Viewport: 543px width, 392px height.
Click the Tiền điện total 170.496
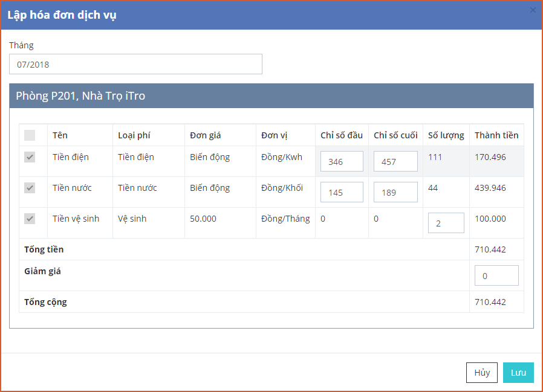[490, 157]
